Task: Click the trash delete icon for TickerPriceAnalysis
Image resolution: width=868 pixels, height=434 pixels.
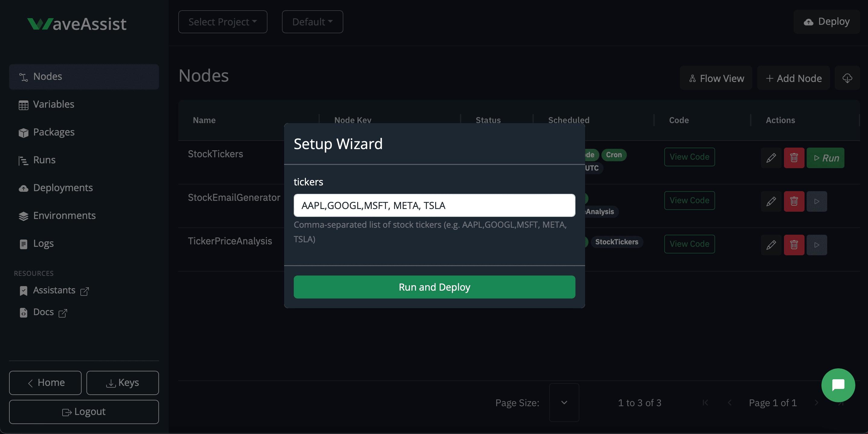Action: [x=794, y=245]
